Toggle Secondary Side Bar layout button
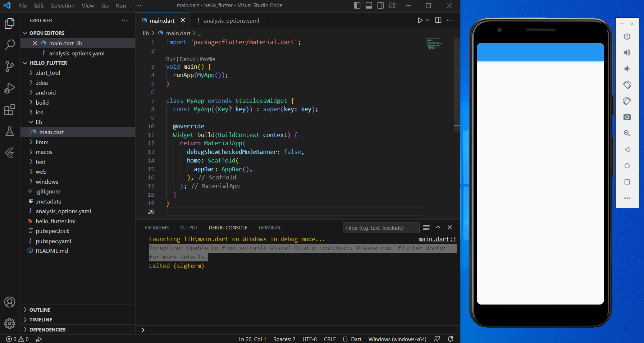Screen dimensions: 644x343 click(x=380, y=5)
